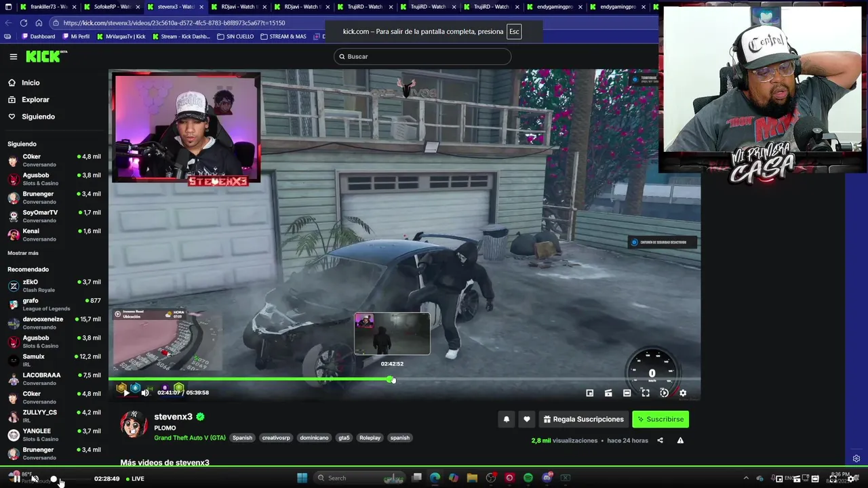This screenshot has width=868, height=488.
Task: Toggle theater mode in video player
Action: (x=627, y=393)
